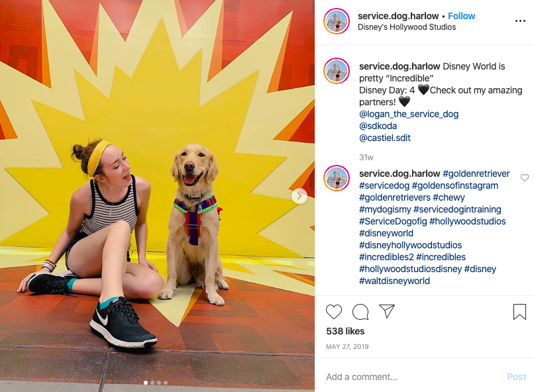
Task: View the 538 likes list
Action: [345, 331]
